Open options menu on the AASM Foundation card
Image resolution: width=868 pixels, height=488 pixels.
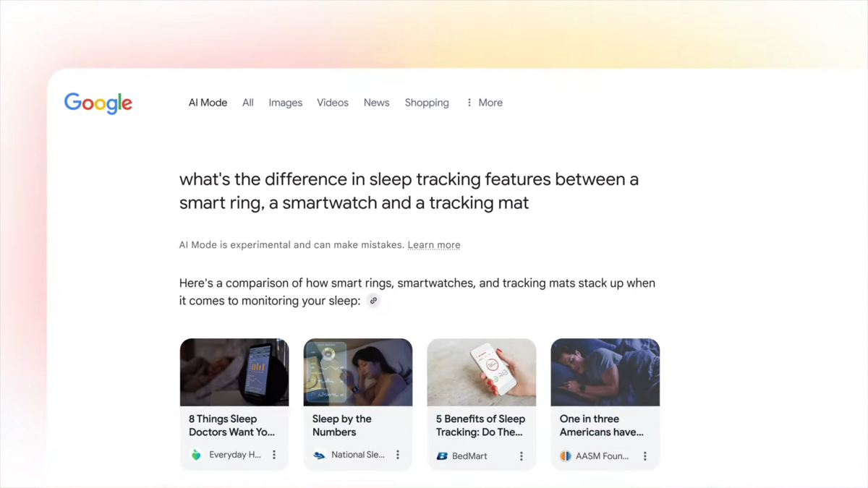pyautogui.click(x=645, y=455)
